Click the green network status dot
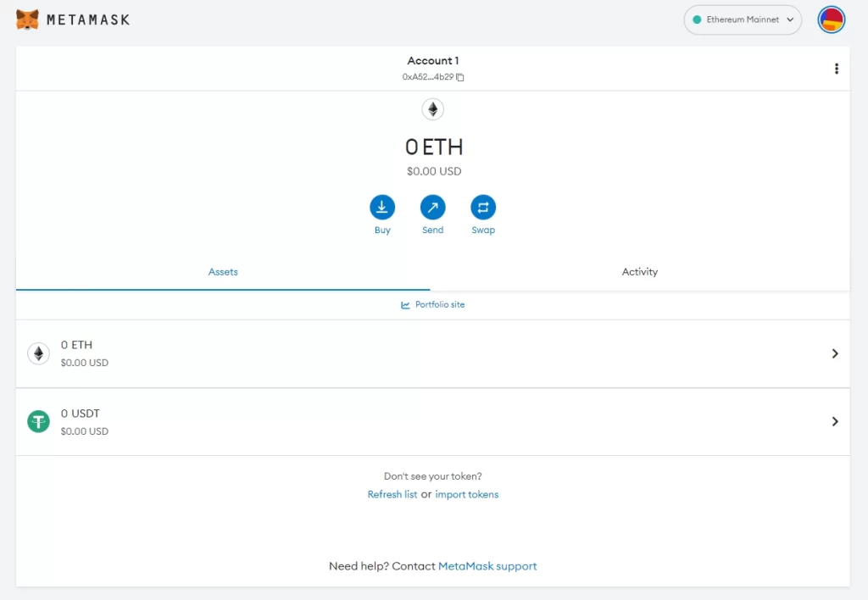 (697, 19)
